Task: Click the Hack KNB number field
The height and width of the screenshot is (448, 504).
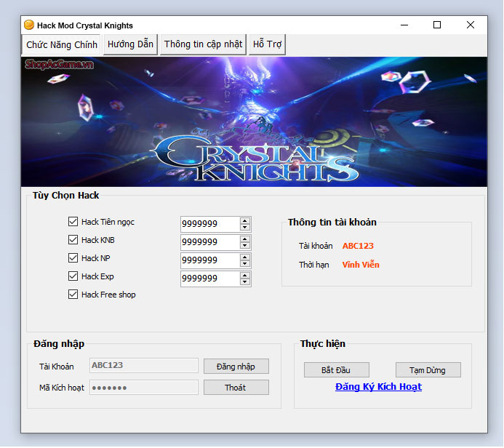Action: pos(210,242)
